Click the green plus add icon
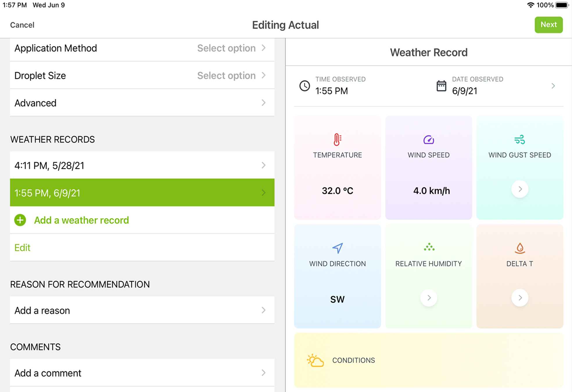This screenshot has height=392, width=572. (20, 220)
